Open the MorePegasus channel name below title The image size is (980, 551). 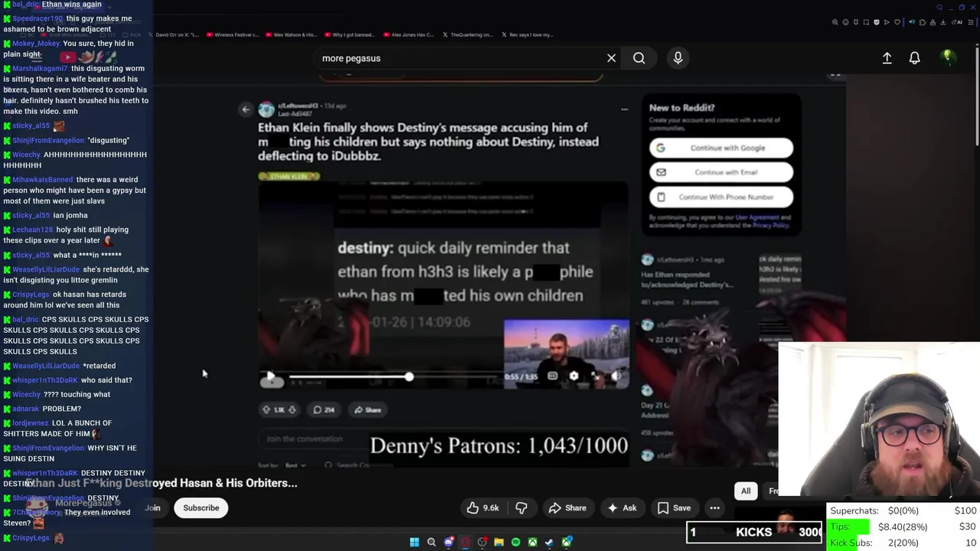[x=83, y=503]
